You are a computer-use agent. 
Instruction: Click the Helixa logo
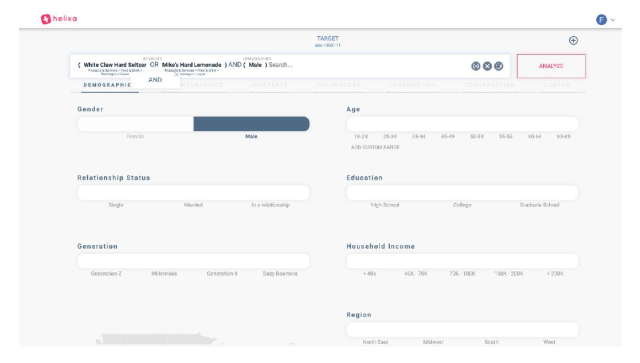[59, 19]
